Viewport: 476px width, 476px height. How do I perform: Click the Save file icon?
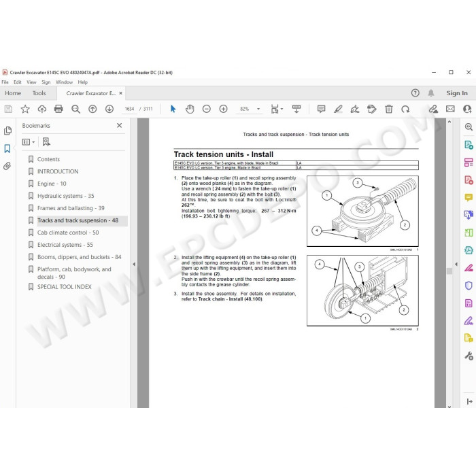[8, 109]
